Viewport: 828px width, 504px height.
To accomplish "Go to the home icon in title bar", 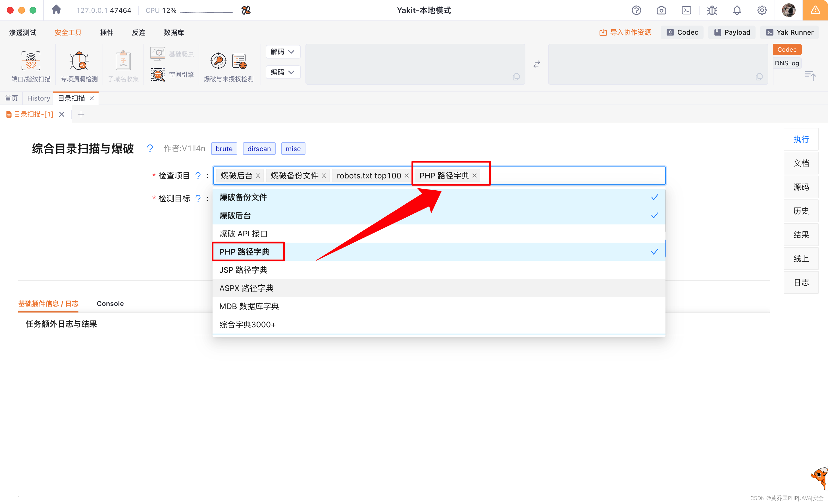I will (56, 10).
